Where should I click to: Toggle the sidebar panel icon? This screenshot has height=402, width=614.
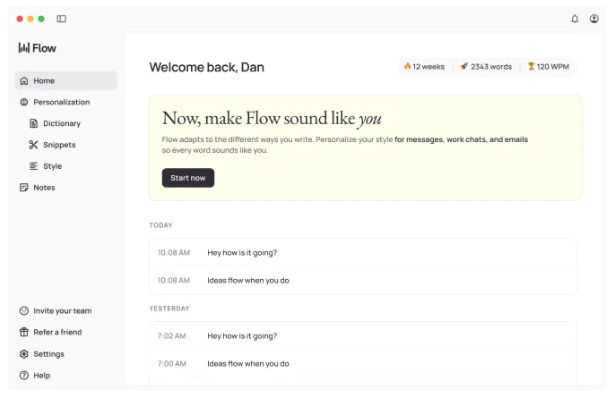pos(62,19)
